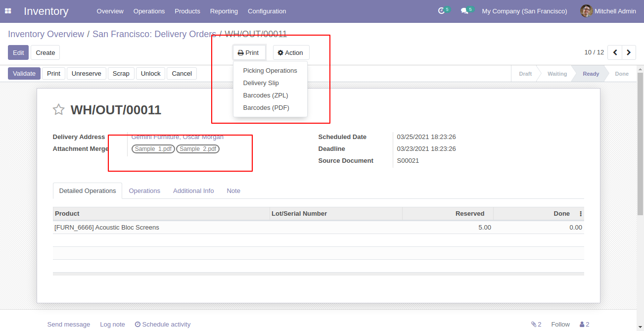The width and height of the screenshot is (644, 331).
Task: Click Mitchell Admin avatar
Action: point(586,11)
